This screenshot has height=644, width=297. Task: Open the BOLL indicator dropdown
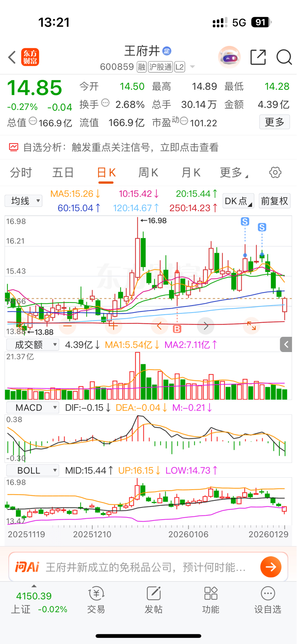click(x=32, y=470)
